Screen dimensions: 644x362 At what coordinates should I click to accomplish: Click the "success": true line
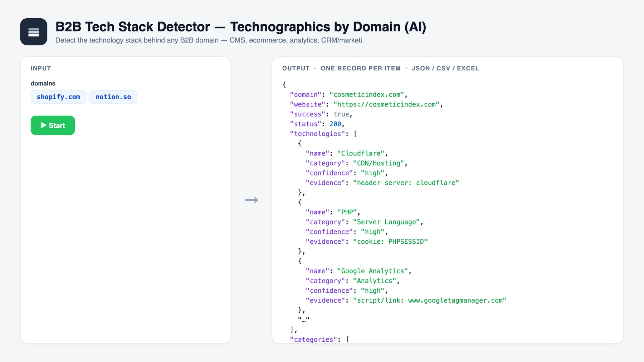[321, 114]
